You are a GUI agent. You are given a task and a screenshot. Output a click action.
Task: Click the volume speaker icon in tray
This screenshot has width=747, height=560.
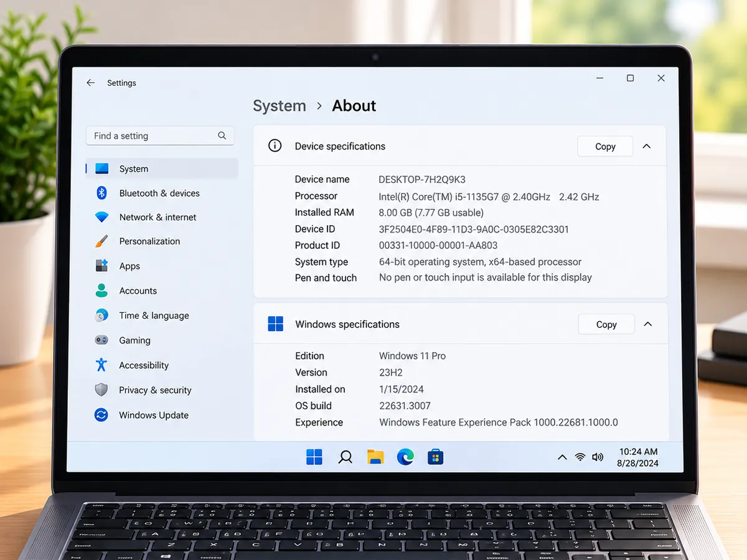(x=598, y=457)
